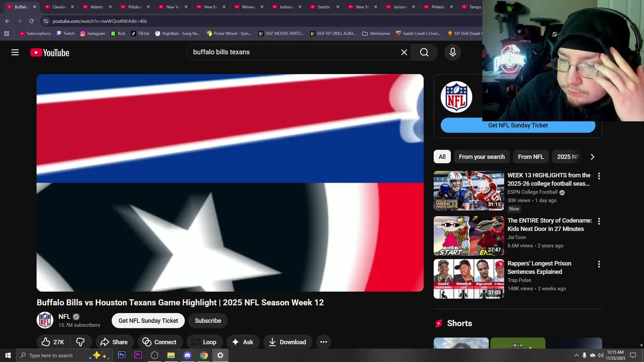The width and height of the screenshot is (644, 362).
Task: Click NFL channel name link
Action: click(x=64, y=317)
